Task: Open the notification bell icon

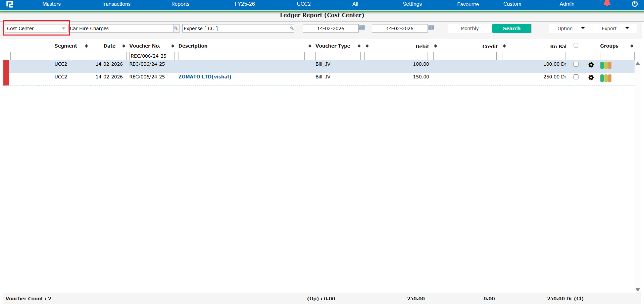Action: tap(607, 3)
